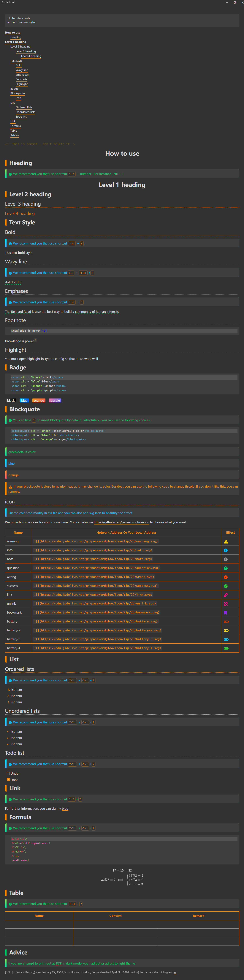Click the grey note icon in table
244x980 pixels.
tap(226, 559)
